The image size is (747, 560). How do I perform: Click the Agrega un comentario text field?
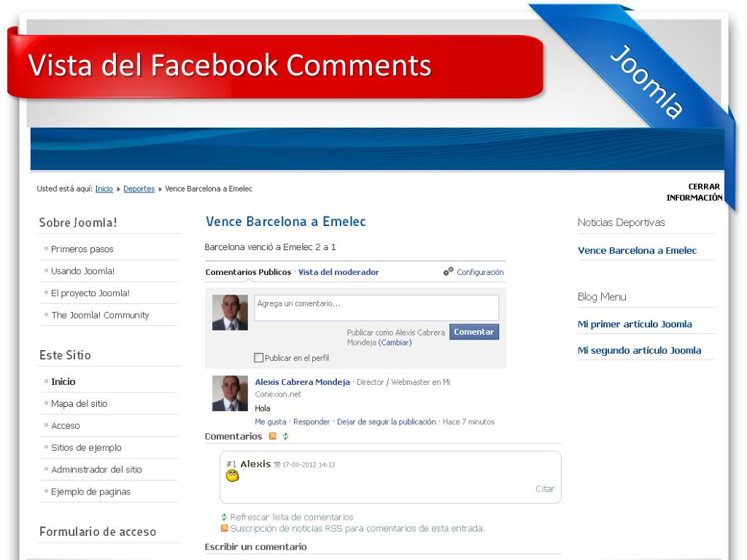(376, 308)
